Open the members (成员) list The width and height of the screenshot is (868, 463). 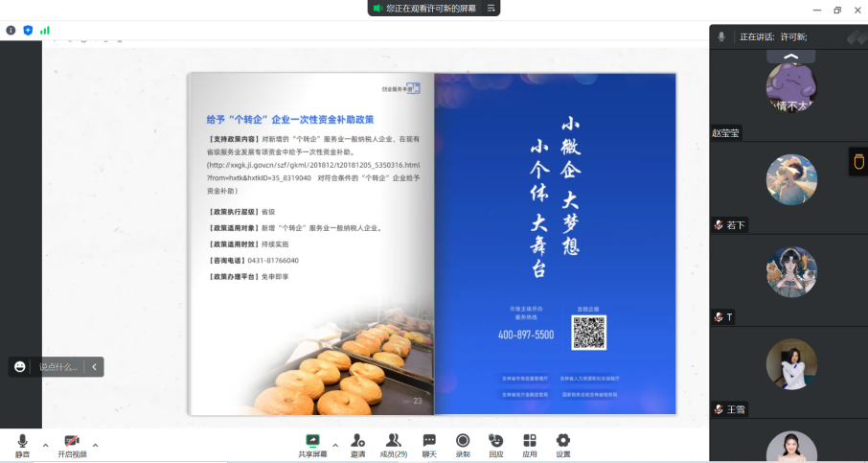coord(393,445)
